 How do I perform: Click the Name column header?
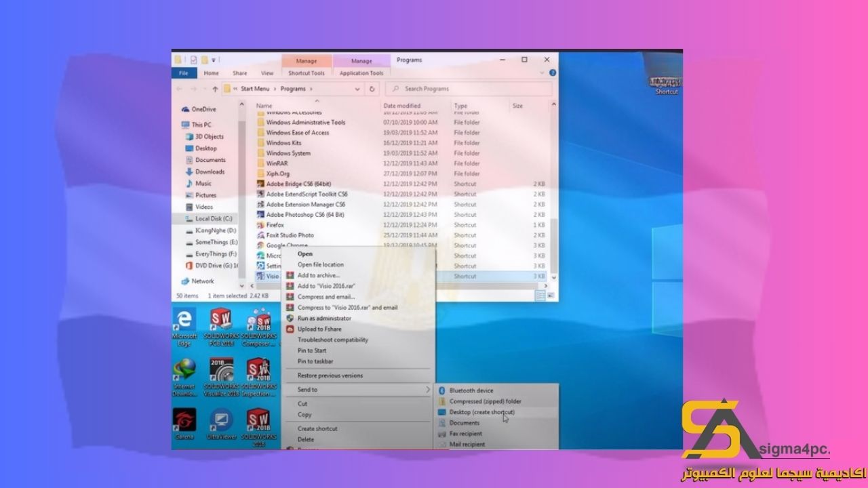[x=264, y=106]
